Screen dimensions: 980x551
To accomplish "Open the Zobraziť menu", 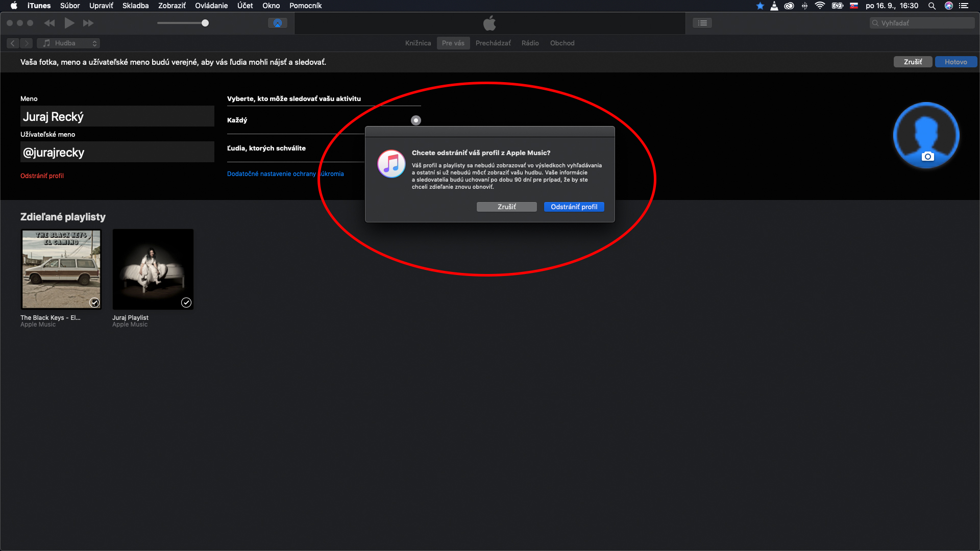I will point(171,6).
